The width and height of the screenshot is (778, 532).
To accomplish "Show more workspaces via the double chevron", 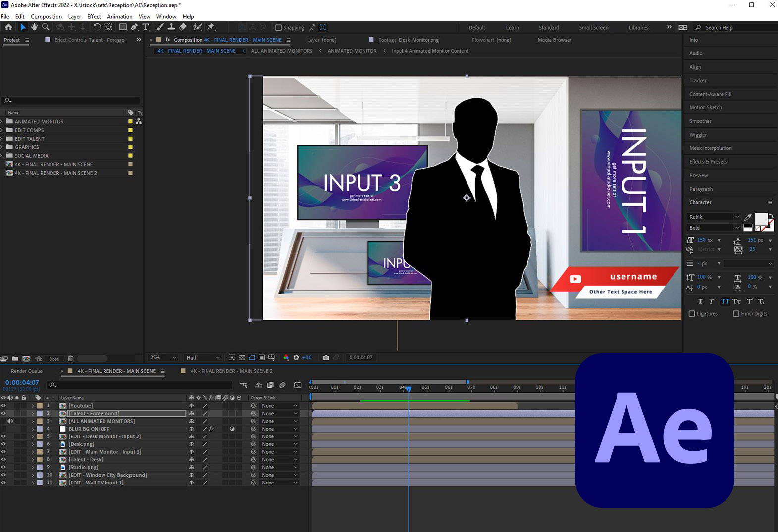I will coord(669,27).
